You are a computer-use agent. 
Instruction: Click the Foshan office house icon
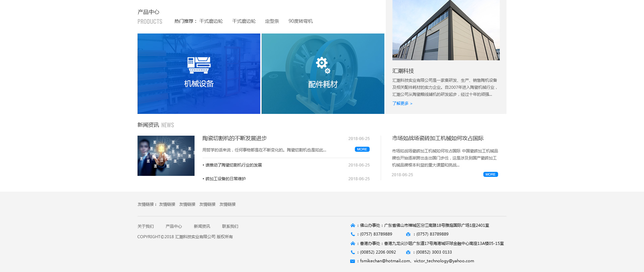pos(353,225)
